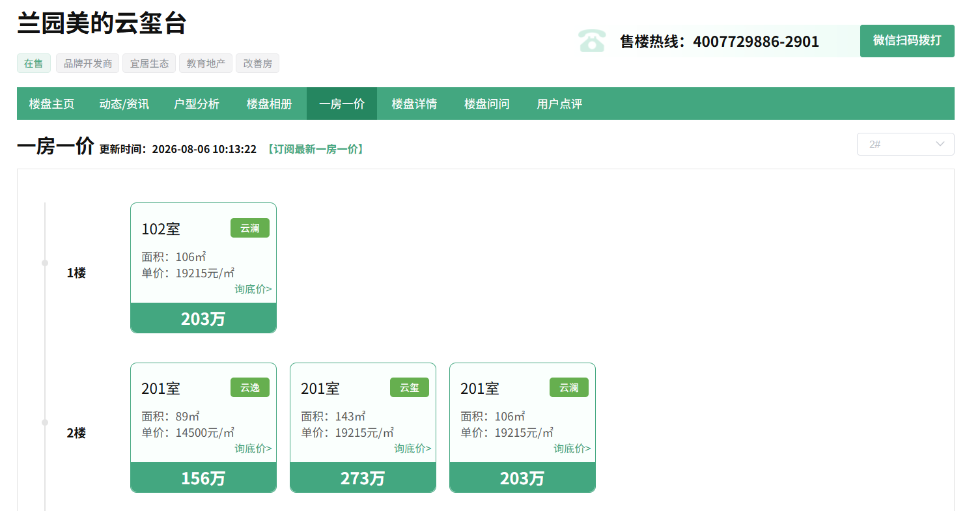This screenshot has width=980, height=511.
Task: Click the update time 2026-08-06 10:13:22
Action: [204, 149]
